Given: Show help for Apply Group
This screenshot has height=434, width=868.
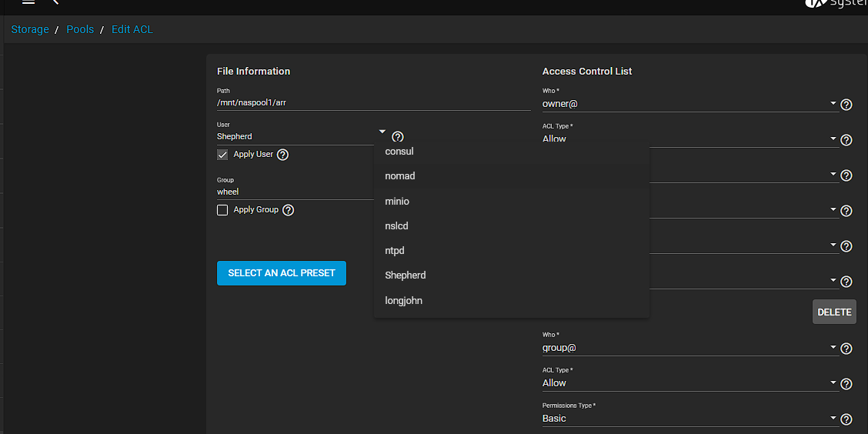Looking at the screenshot, I should tap(288, 210).
